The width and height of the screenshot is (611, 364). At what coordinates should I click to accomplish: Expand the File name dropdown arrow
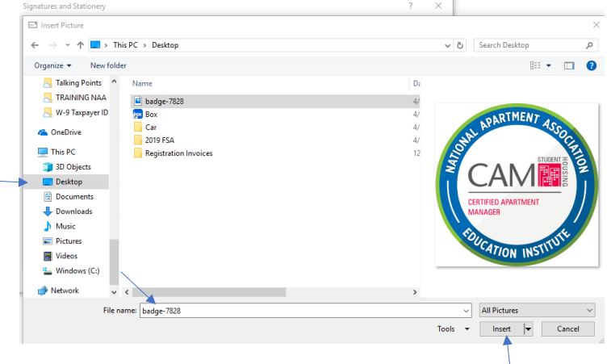click(x=466, y=311)
